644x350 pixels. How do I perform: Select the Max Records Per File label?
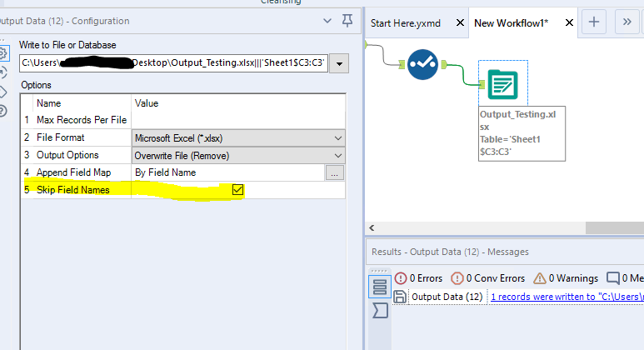(82, 120)
